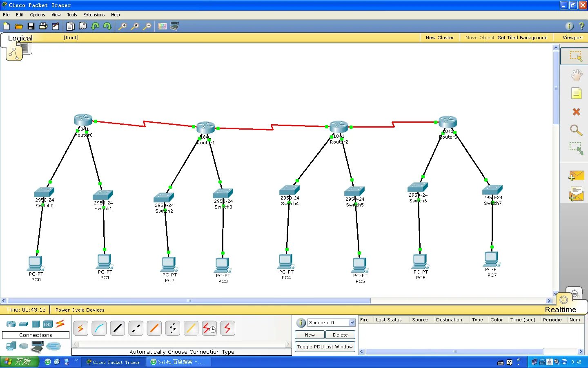This screenshot has height=368, width=588.
Task: Select the Connections lightning category
Action: pos(60,324)
